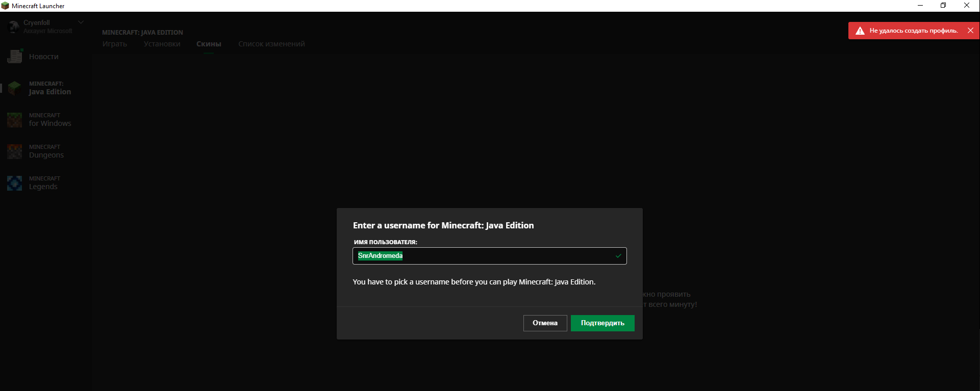Click the Minecraft Launcher title bar icon
The image size is (980, 391).
(x=5, y=6)
